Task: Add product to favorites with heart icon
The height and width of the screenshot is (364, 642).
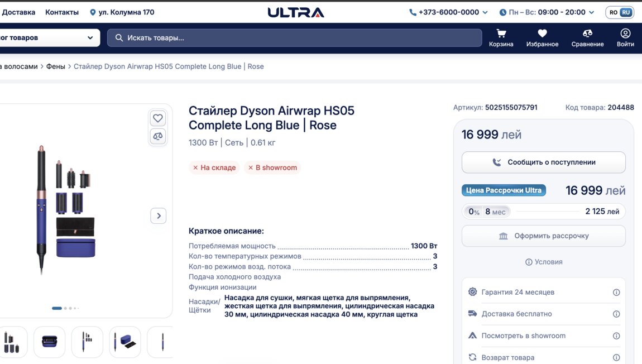Action: pos(158,118)
